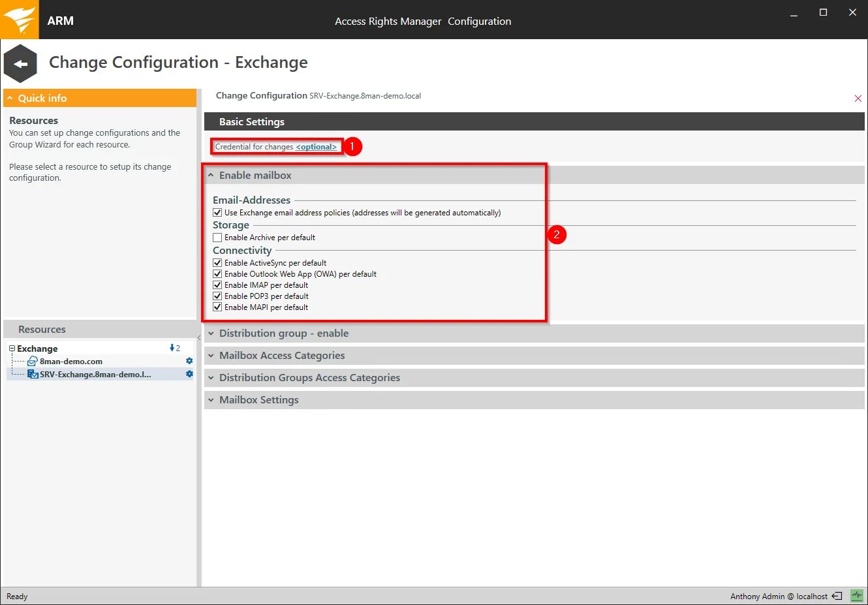Image resolution: width=868 pixels, height=605 pixels.
Task: Click the sort arrow with number 2
Action: (174, 348)
